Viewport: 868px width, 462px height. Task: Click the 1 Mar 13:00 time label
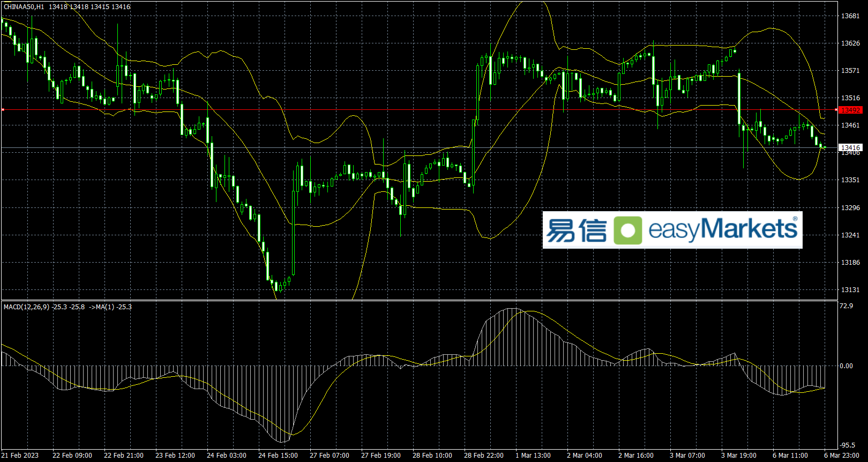[533, 456]
